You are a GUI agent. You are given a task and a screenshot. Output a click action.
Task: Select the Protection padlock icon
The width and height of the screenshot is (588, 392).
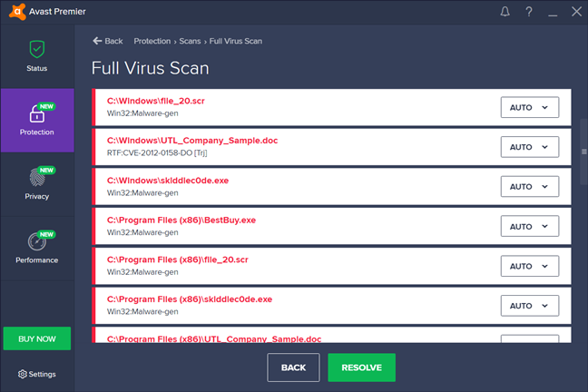tap(36, 113)
